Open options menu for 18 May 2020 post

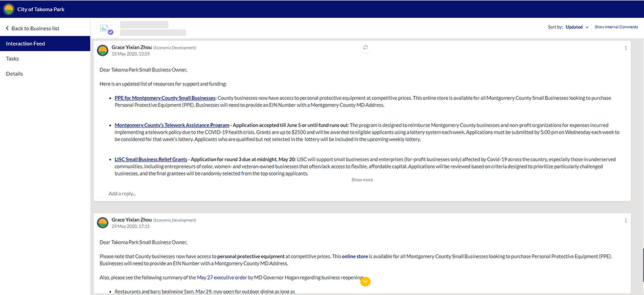click(626, 48)
